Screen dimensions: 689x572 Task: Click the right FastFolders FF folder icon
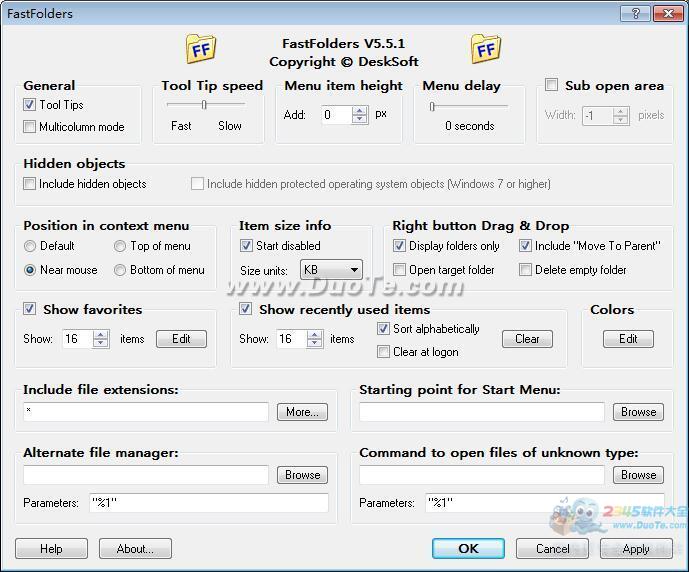point(486,49)
